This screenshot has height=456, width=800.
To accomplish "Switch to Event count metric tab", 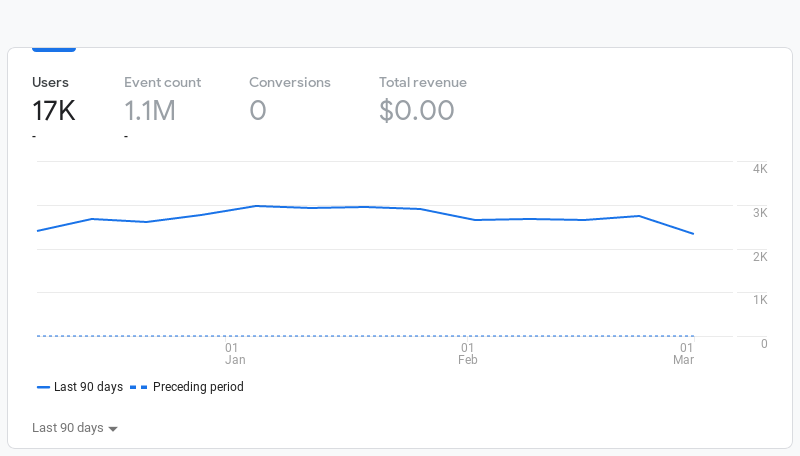I will 162,100.
